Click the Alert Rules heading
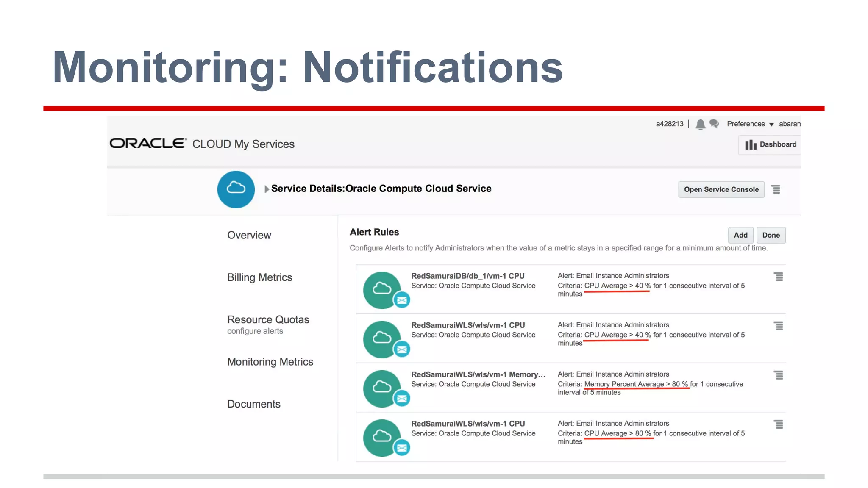 [374, 232]
